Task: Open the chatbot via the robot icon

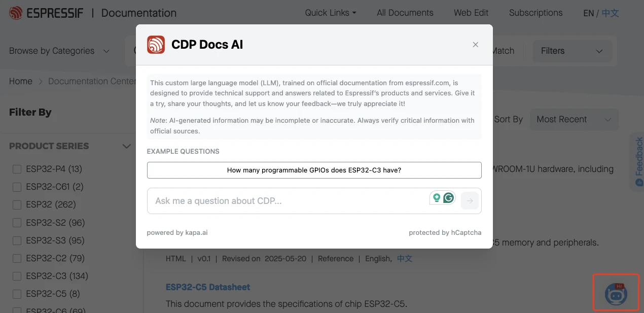Action: click(616, 293)
